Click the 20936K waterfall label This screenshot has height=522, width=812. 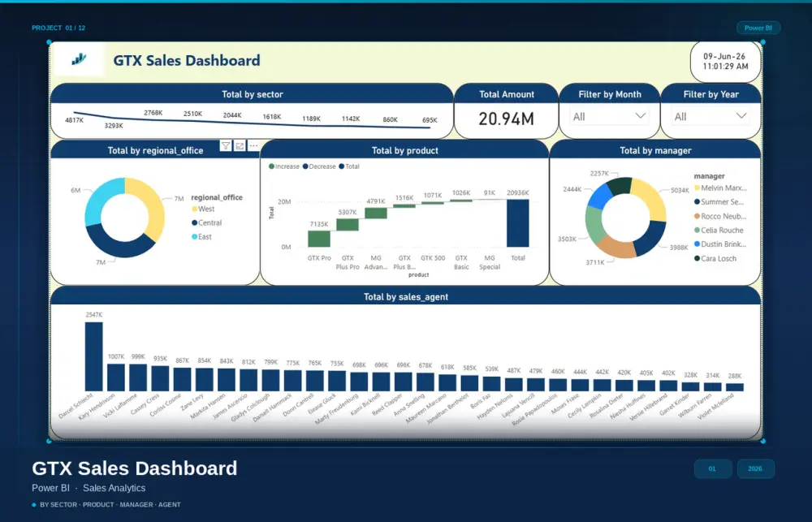518,192
